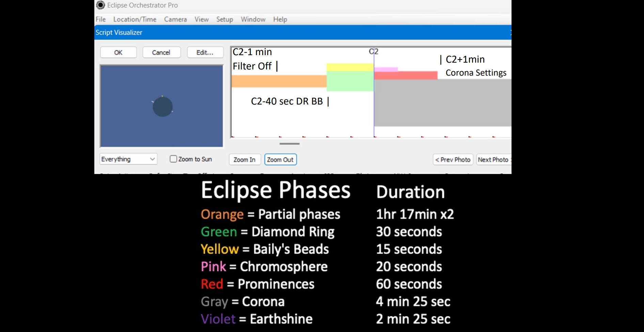
Task: Open the Camera menu
Action: pyautogui.click(x=175, y=19)
